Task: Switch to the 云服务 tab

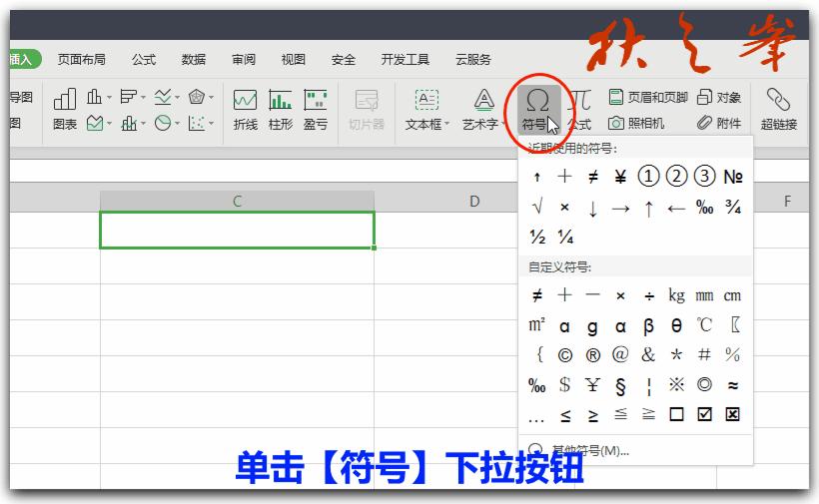Action: click(473, 60)
